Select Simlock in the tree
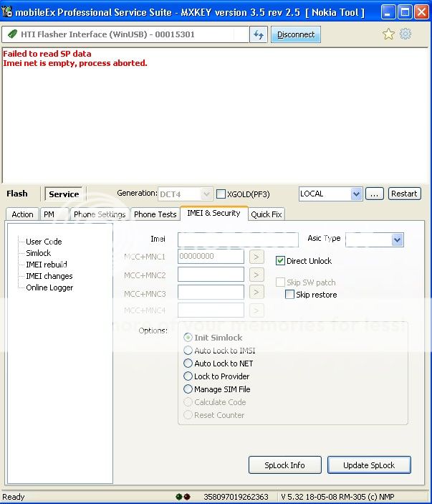Viewport: 432px width, 504px height. pos(38,253)
